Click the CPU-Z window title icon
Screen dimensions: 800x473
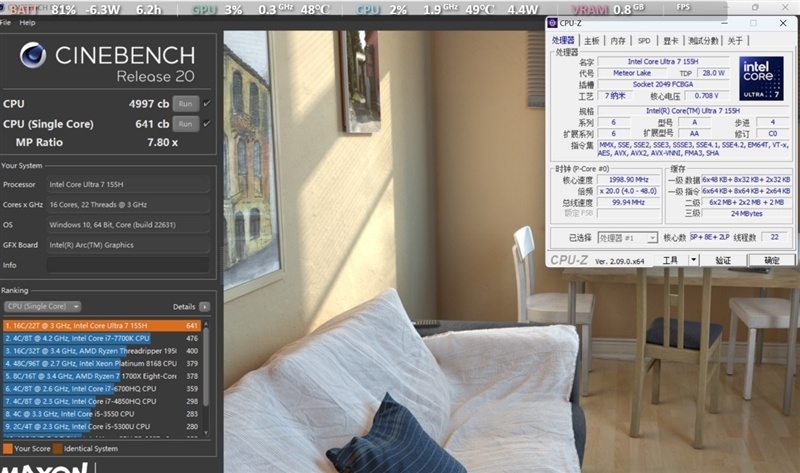coord(553,23)
